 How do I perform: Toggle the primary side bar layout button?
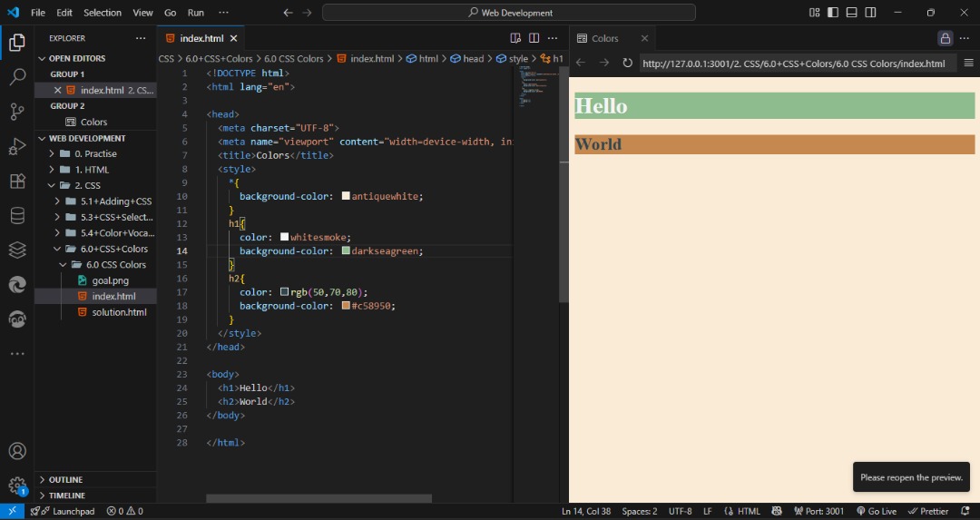[832, 13]
